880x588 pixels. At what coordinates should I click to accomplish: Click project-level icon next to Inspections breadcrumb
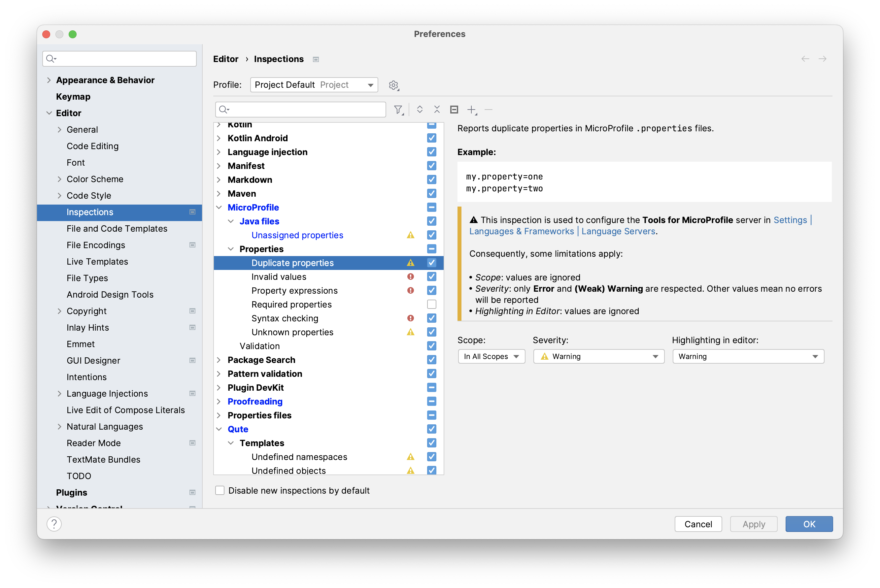click(316, 59)
